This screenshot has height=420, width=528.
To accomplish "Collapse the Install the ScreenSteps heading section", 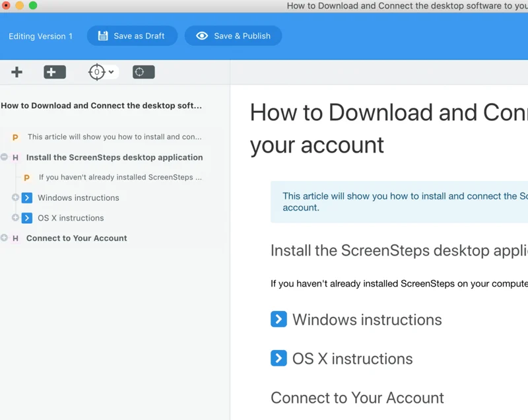I will [x=4, y=157].
